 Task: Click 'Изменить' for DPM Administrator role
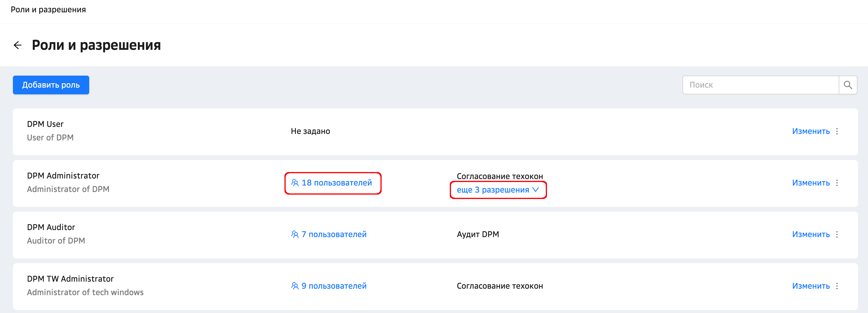[x=811, y=183]
